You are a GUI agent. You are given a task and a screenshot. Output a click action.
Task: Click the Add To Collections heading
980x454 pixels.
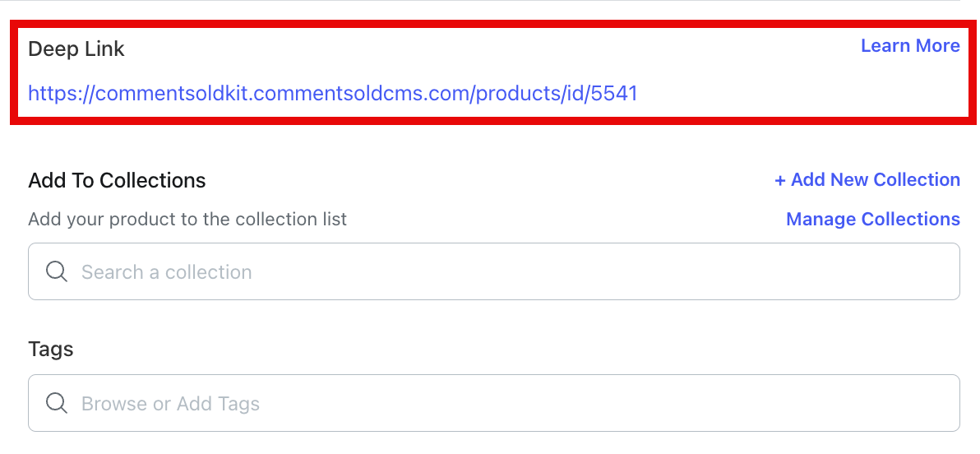(x=117, y=180)
